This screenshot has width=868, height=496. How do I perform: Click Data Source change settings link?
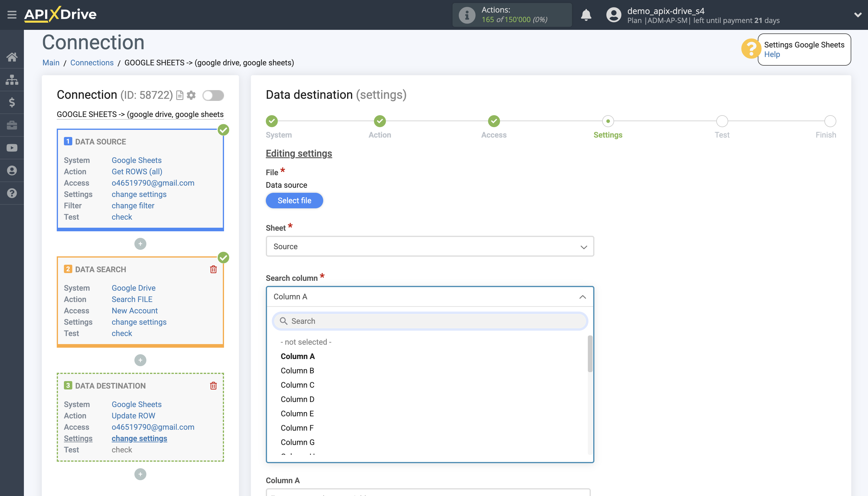[x=139, y=194]
